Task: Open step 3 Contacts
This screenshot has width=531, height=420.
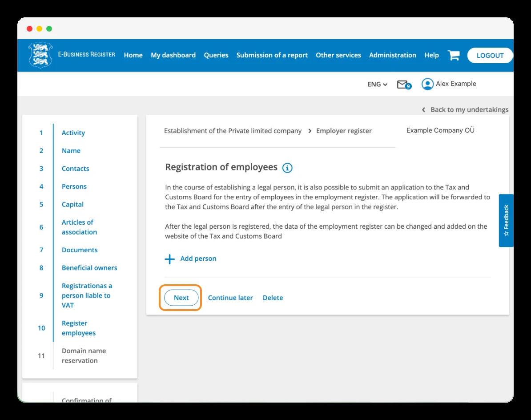Action: tap(75, 169)
